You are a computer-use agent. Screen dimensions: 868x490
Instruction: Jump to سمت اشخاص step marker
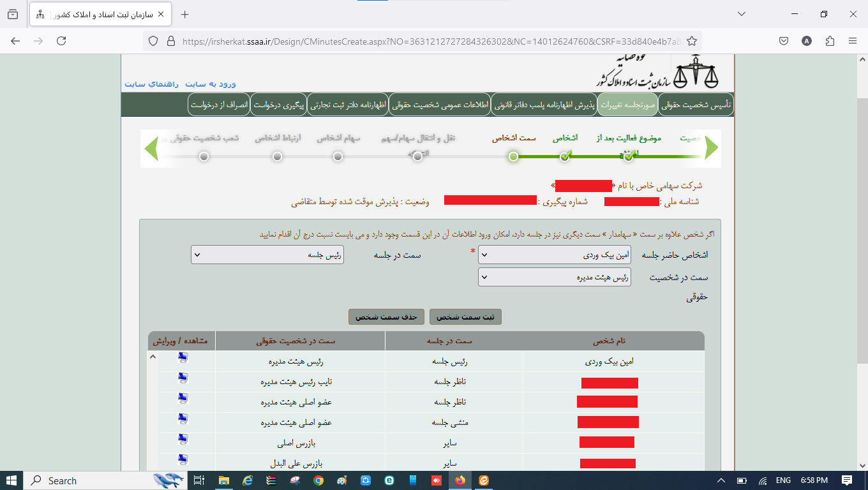(x=513, y=156)
